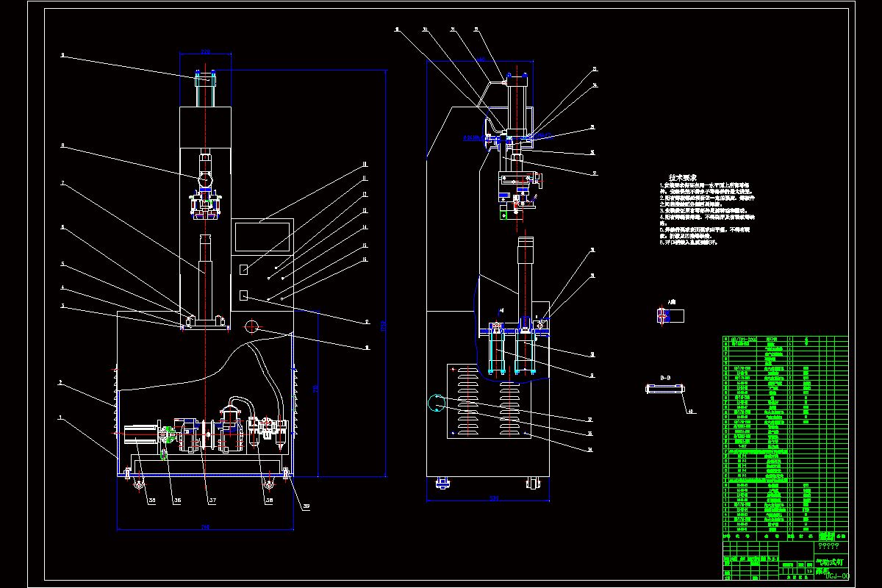
Task: Click the ????? placeholder text in title block
Action: pos(828,548)
